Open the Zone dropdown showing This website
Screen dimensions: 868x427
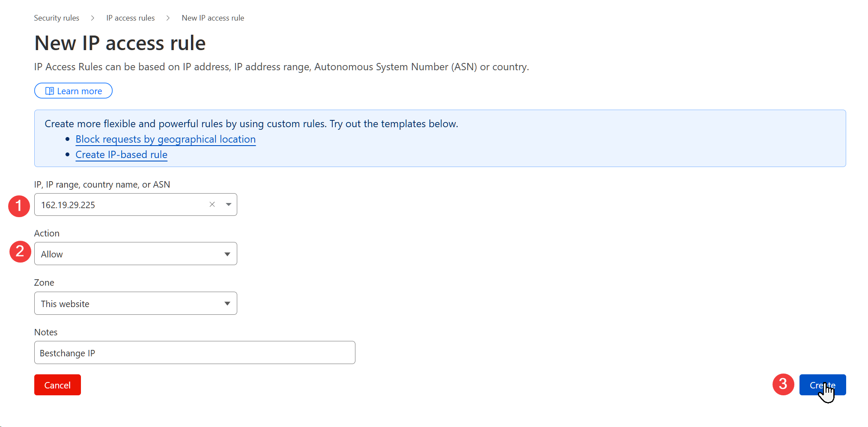coord(135,304)
